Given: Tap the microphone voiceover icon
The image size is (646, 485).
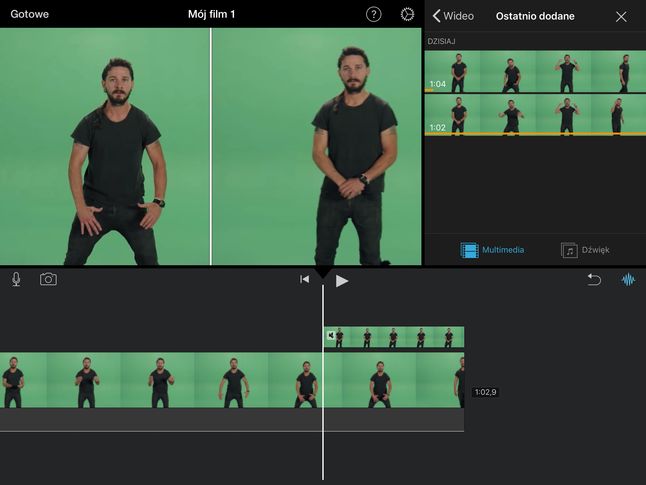Looking at the screenshot, I should (16, 279).
